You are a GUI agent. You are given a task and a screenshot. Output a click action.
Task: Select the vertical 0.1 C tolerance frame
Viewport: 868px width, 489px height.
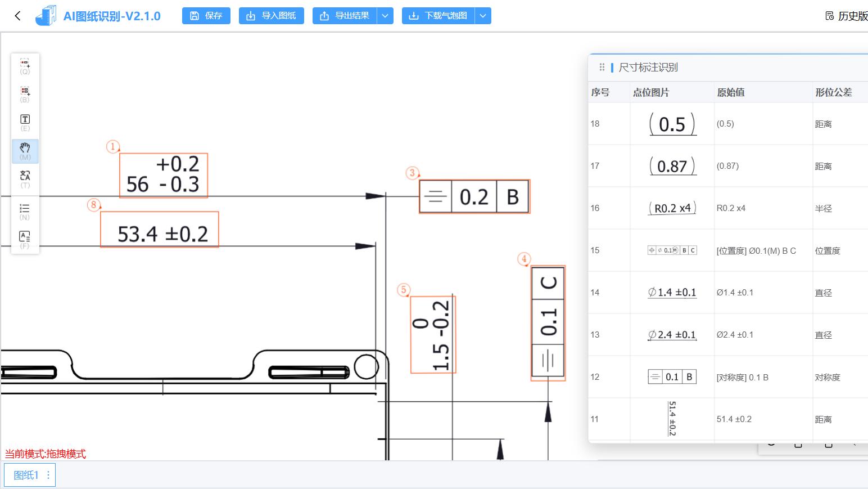tap(548, 323)
